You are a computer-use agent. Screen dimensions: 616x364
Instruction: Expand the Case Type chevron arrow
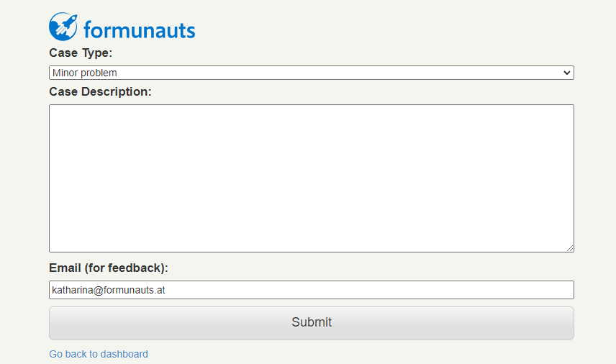[x=566, y=73]
